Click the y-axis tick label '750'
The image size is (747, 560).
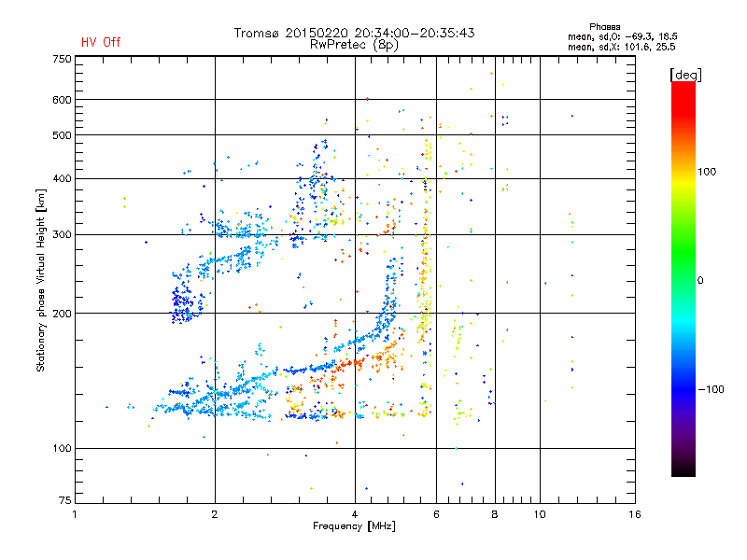point(62,59)
